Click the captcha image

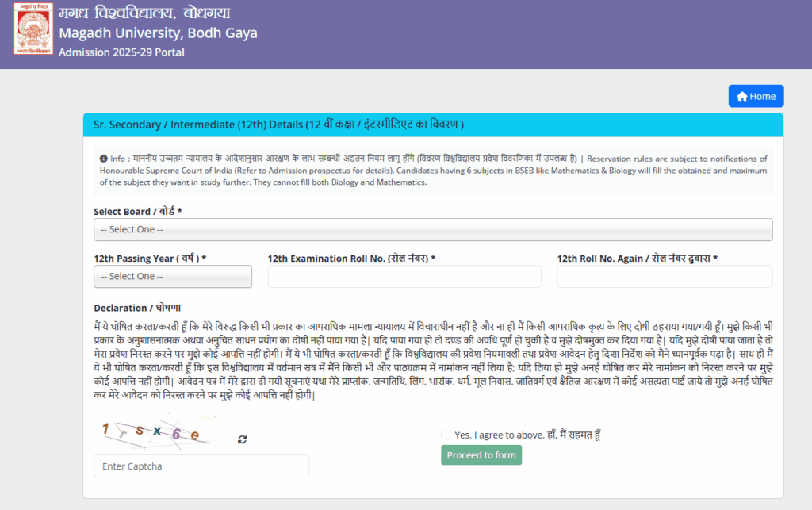pyautogui.click(x=158, y=431)
